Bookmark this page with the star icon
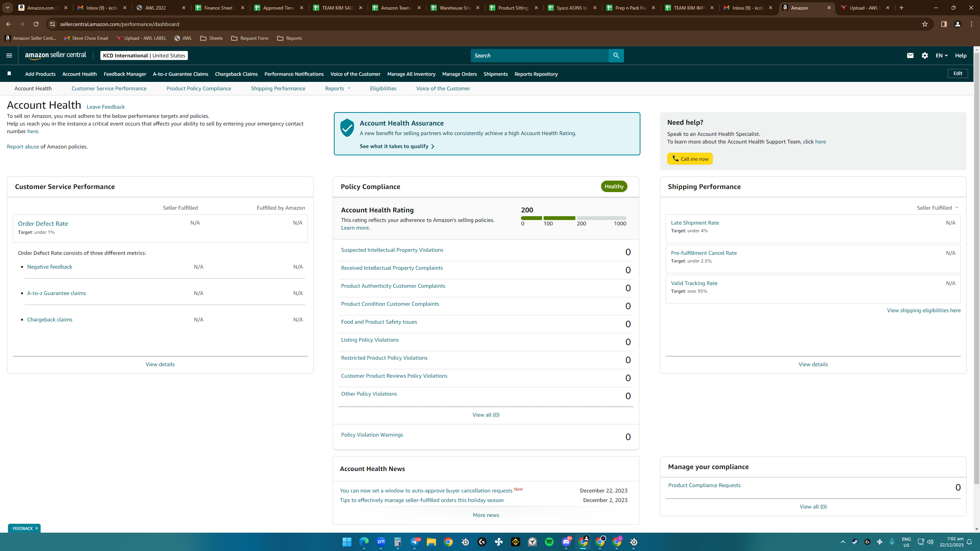Viewport: 980px width, 551px height. [x=925, y=24]
